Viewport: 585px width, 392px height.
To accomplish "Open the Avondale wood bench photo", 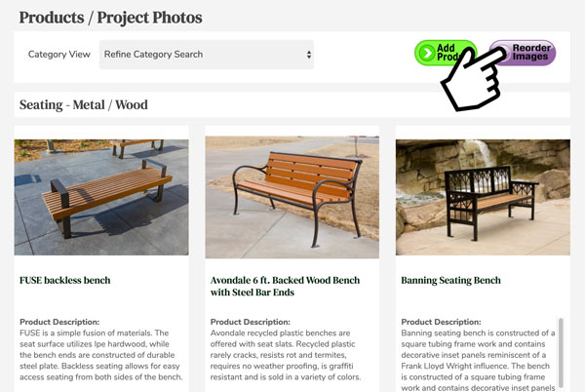I will point(292,197).
